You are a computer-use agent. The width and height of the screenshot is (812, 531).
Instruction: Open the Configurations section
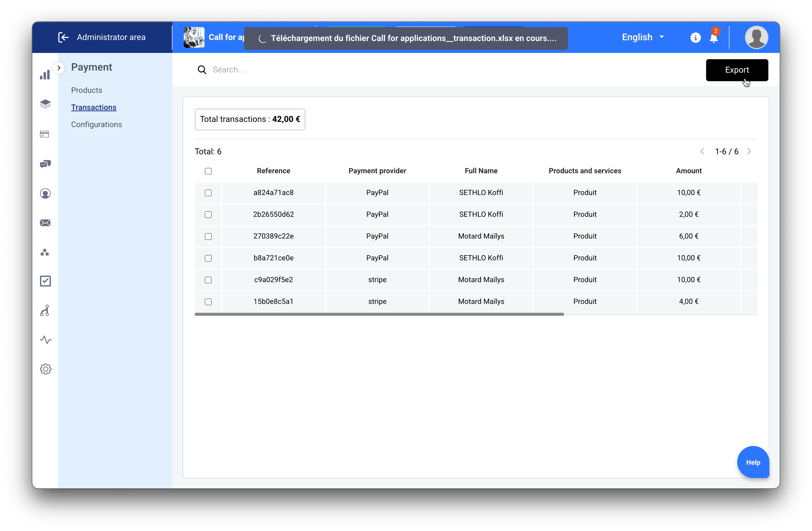tap(97, 124)
